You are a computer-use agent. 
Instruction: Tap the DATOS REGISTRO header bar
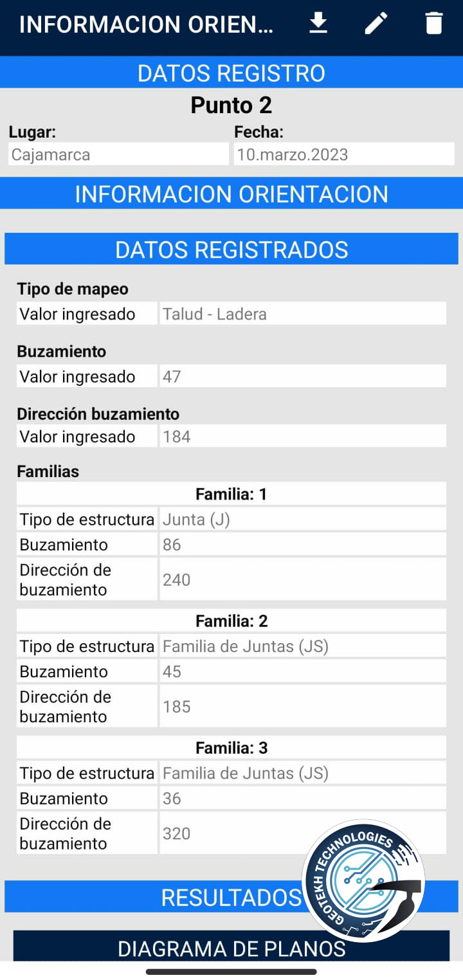point(232,73)
